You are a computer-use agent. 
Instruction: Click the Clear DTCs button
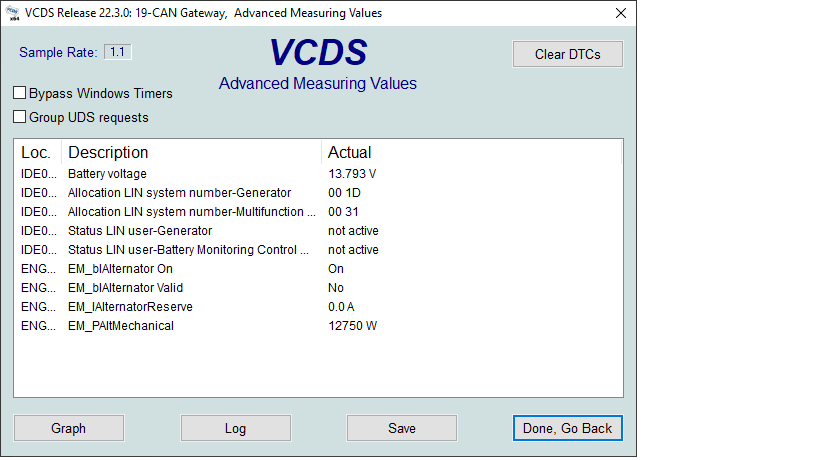tap(568, 54)
